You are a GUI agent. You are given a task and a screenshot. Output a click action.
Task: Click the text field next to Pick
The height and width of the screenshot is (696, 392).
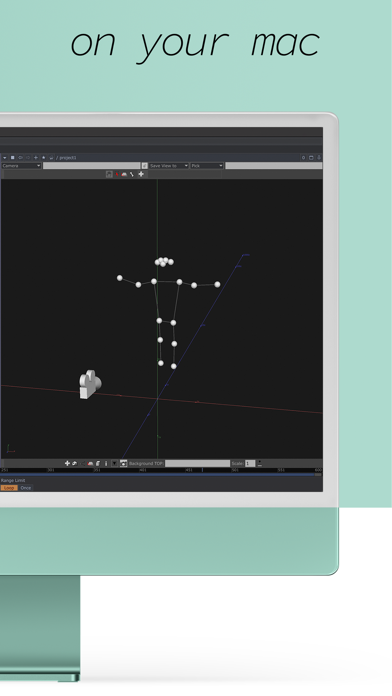(273, 166)
